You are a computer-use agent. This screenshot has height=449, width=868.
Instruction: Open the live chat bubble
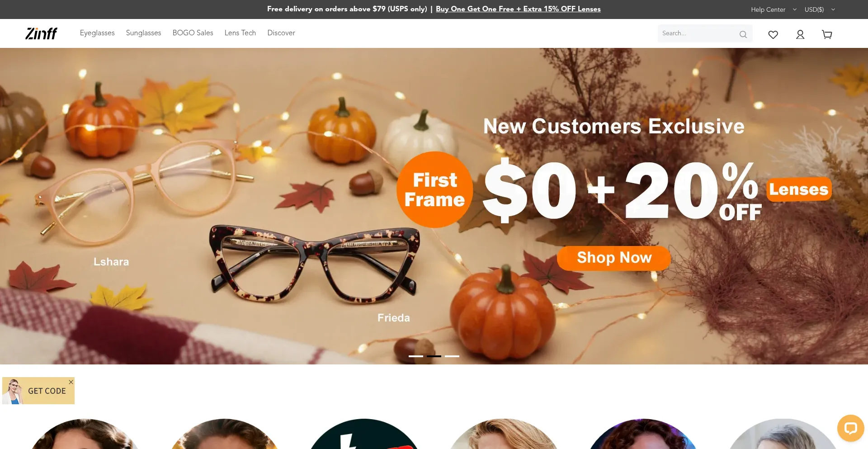tap(850, 428)
